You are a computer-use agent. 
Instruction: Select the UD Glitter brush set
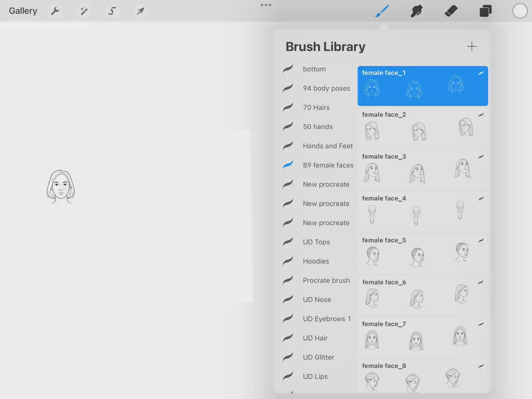[318, 357]
